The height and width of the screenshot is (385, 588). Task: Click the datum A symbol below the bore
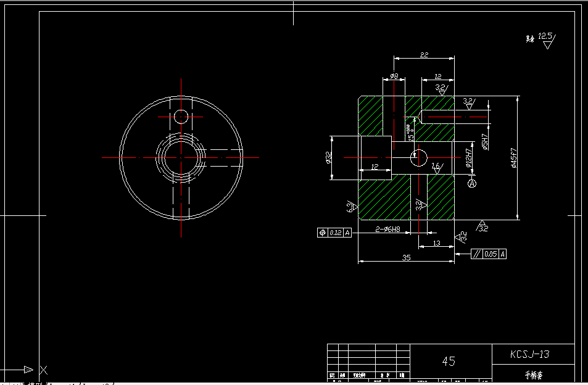[x=471, y=183]
